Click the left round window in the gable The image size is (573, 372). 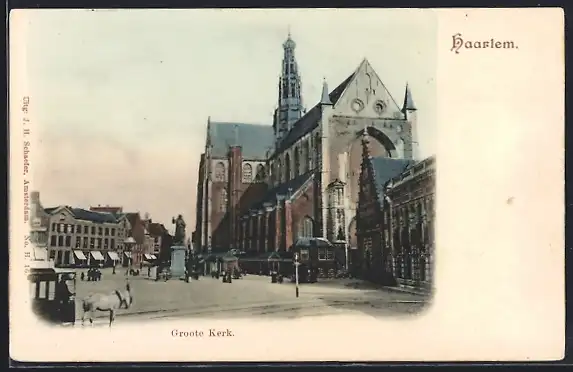(x=356, y=105)
